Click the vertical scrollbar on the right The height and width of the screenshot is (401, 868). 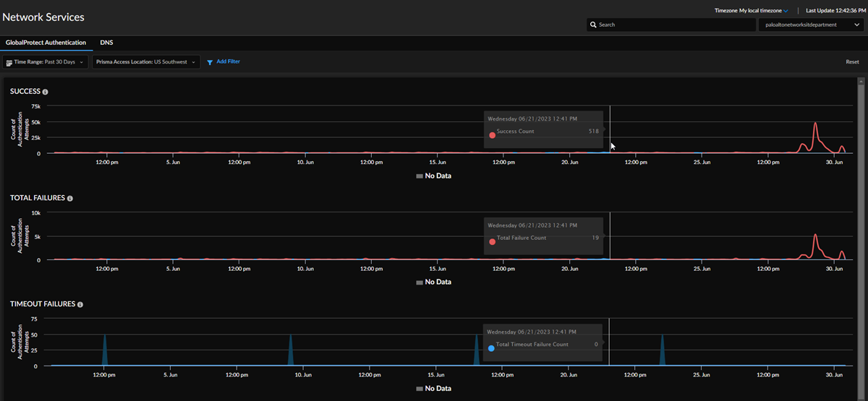[861, 217]
